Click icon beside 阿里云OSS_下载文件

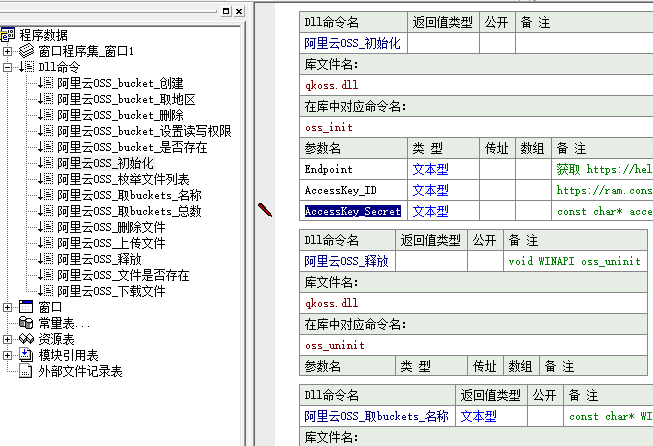[46, 291]
